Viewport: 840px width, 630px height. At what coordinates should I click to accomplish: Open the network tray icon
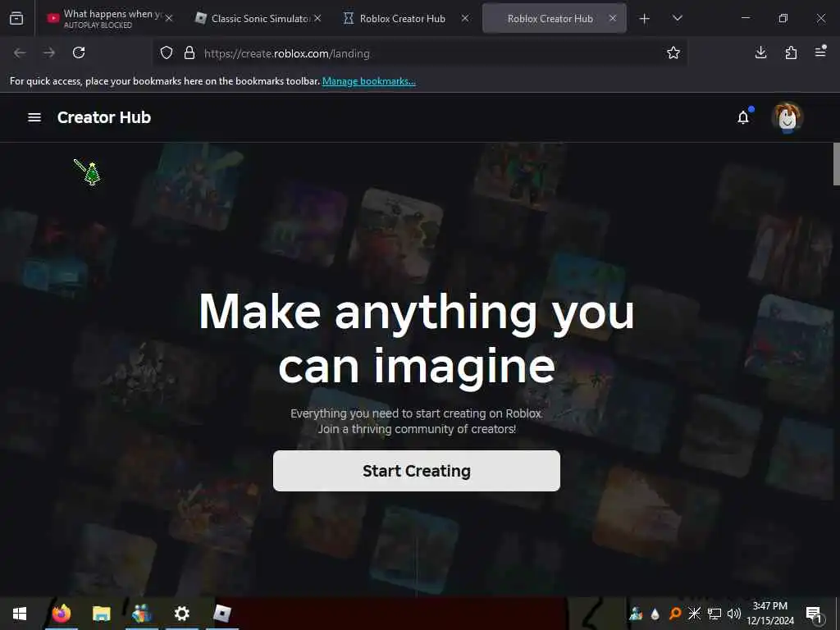click(x=714, y=614)
